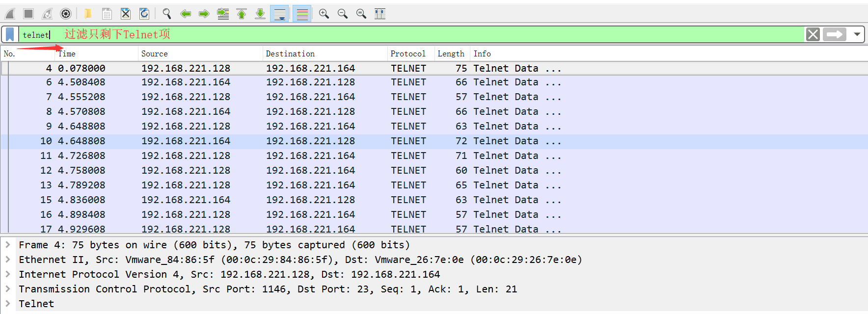The height and width of the screenshot is (314, 868).
Task: Stop the running capture
Action: click(x=28, y=14)
